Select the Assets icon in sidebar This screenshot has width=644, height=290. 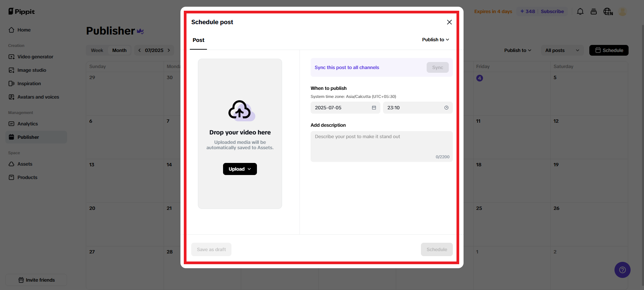pyautogui.click(x=11, y=164)
